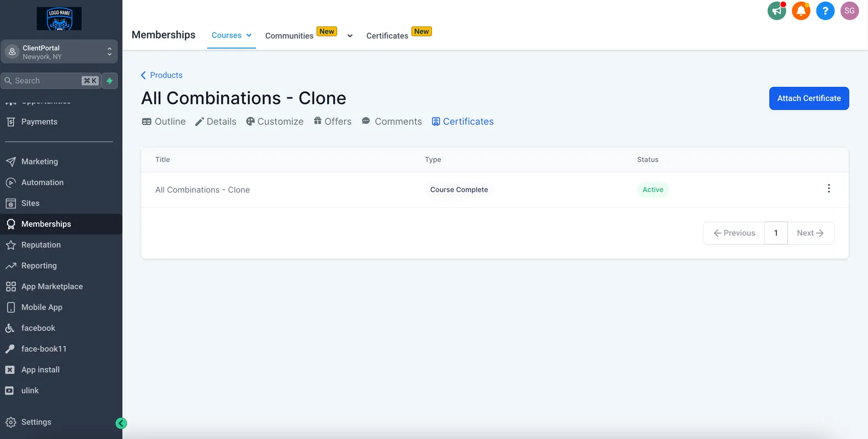Open Payments in the sidebar

click(61, 122)
